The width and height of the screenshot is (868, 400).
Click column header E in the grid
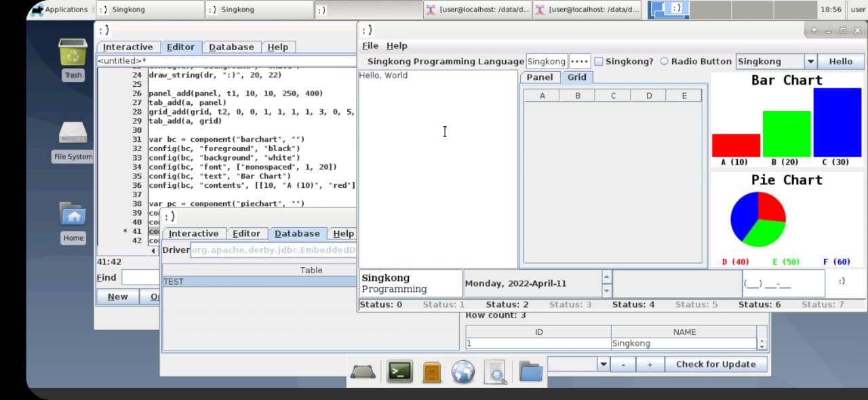point(684,96)
